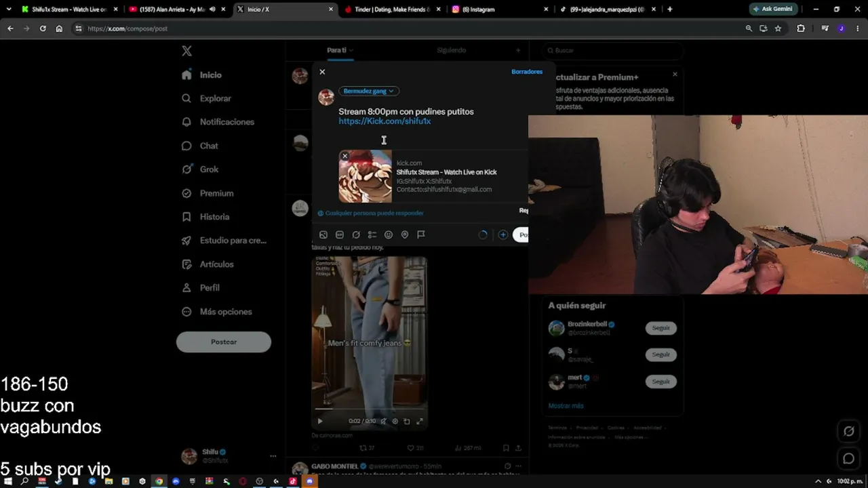Open the browser tab search dropdown
The image size is (868, 488).
click(9, 9)
